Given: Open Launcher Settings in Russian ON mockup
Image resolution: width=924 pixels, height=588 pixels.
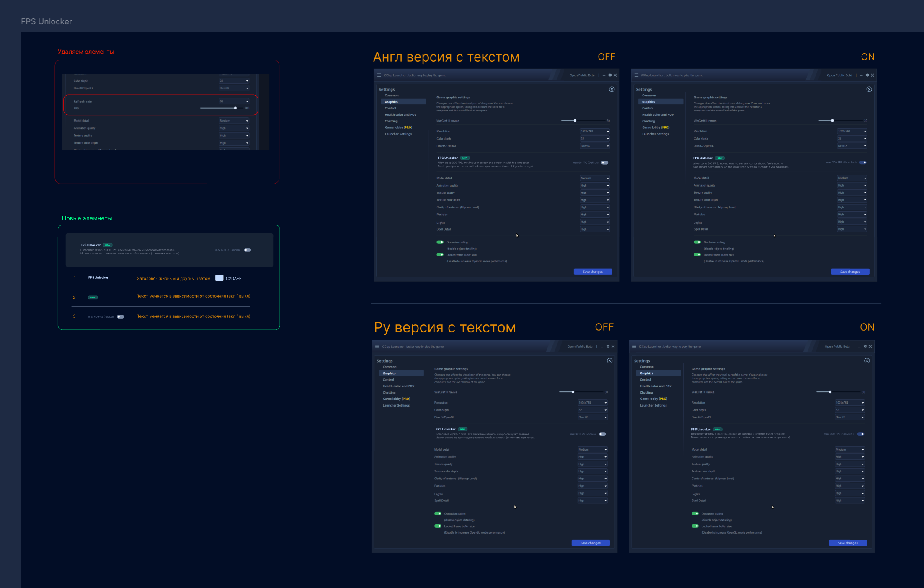Looking at the screenshot, I should coord(653,405).
